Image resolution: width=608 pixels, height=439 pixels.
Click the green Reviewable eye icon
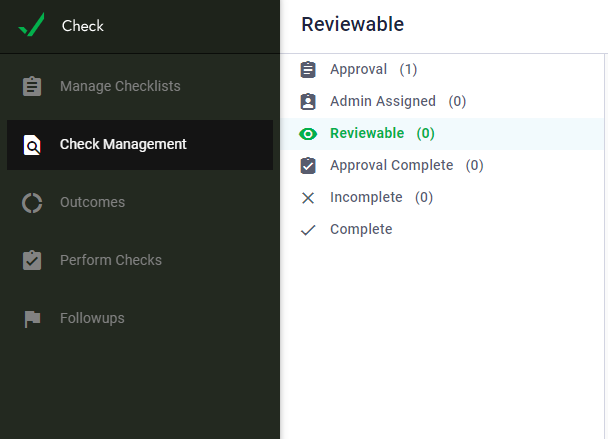pyautogui.click(x=308, y=133)
